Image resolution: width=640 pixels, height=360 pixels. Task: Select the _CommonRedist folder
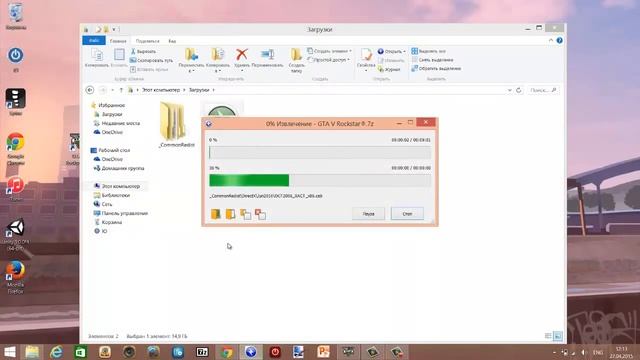click(176, 124)
